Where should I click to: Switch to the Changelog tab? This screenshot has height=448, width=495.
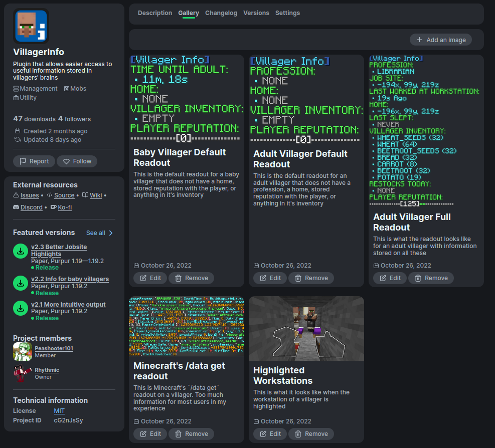click(x=221, y=13)
